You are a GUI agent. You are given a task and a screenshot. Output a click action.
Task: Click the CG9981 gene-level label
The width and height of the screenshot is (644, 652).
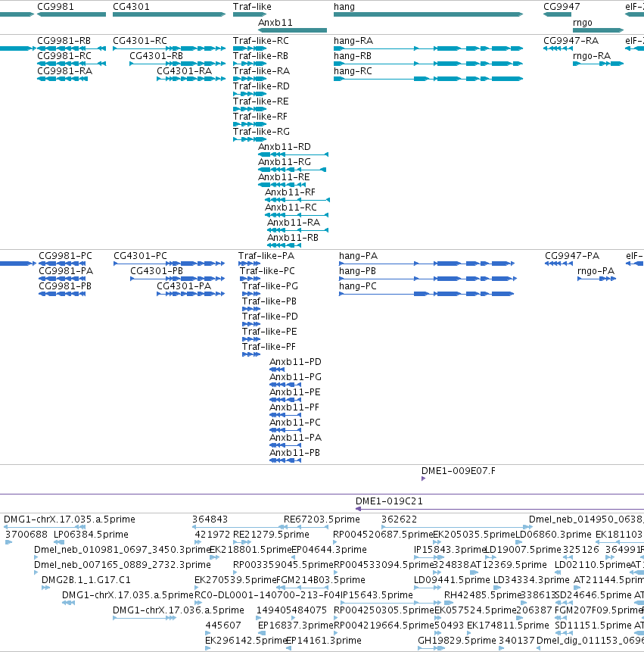pyautogui.click(x=55, y=7)
